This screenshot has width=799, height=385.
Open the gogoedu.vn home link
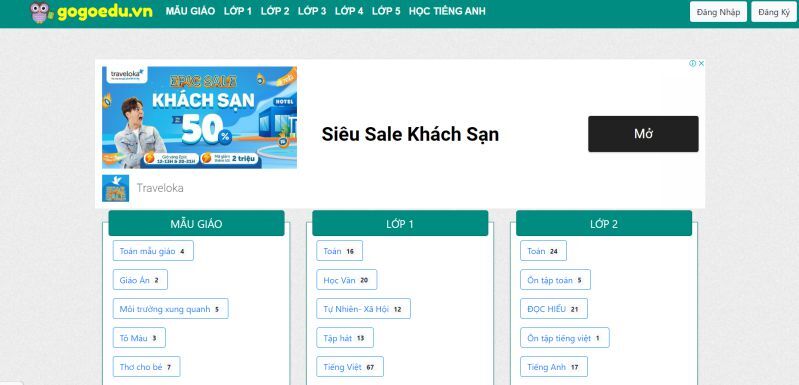(x=104, y=12)
